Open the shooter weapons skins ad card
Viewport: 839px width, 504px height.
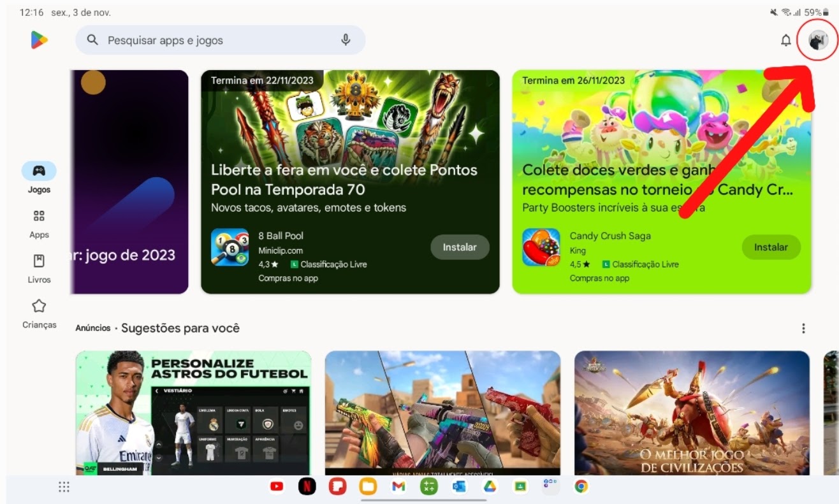click(442, 413)
